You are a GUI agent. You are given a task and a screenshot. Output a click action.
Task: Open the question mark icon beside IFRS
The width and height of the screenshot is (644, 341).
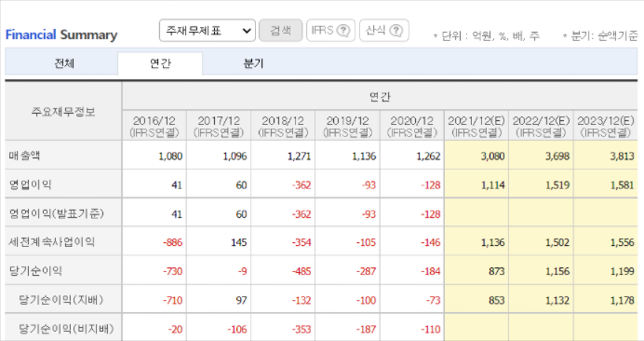point(343,31)
